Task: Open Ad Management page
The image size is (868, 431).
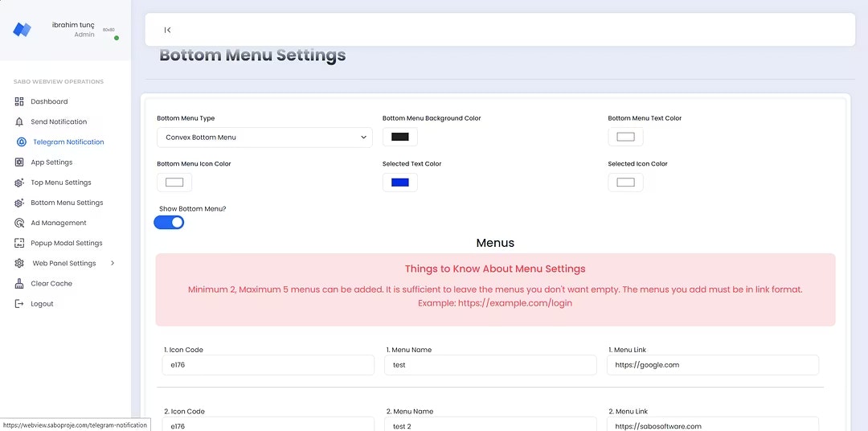Action: tap(59, 223)
